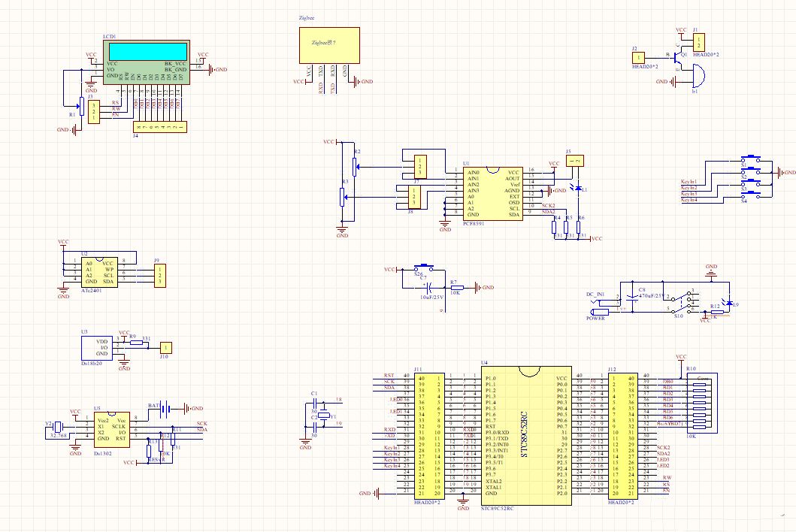The height and width of the screenshot is (532, 796).
Task: Click key switch S1
Action: coord(751,159)
